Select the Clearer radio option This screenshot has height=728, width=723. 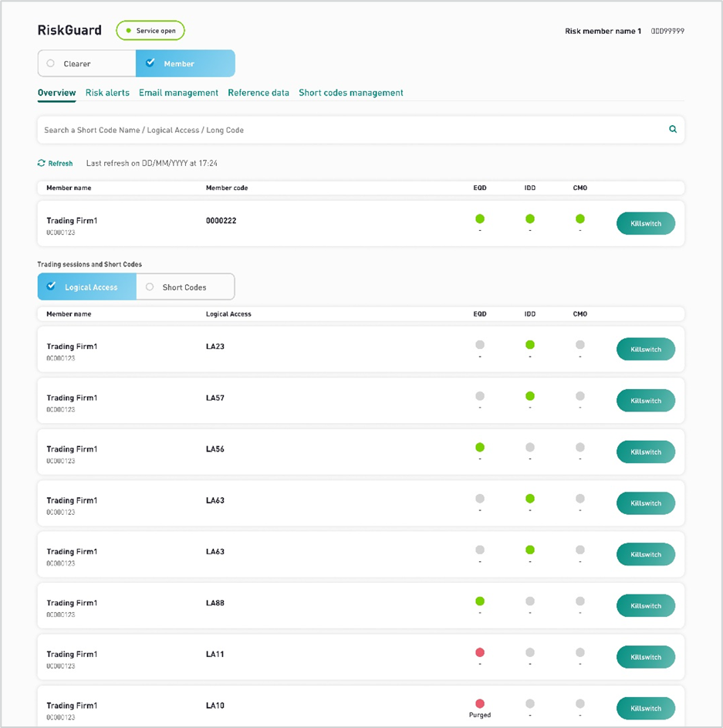pyautogui.click(x=86, y=63)
